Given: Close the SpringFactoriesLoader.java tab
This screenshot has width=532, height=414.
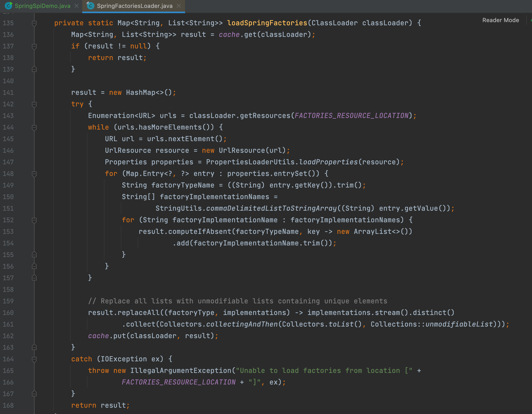Looking at the screenshot, I should pos(179,6).
